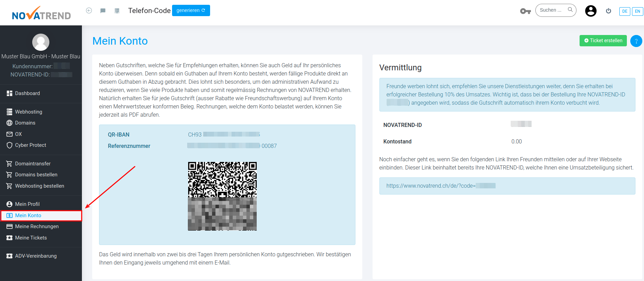Click the key icon in top bar

pos(525,11)
